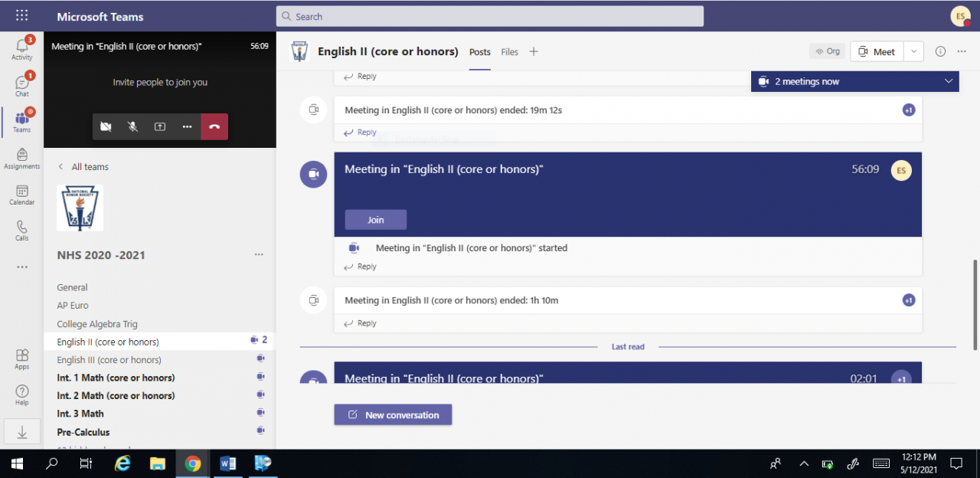This screenshot has width=980, height=478.
Task: Open Int. 2 Math (core or honors) channel
Action: (x=159, y=395)
